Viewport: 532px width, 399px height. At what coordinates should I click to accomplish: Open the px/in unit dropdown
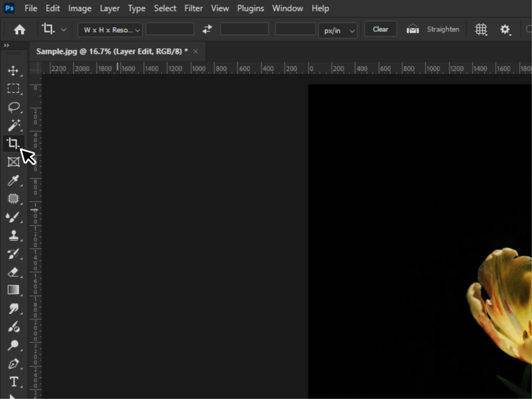338,31
